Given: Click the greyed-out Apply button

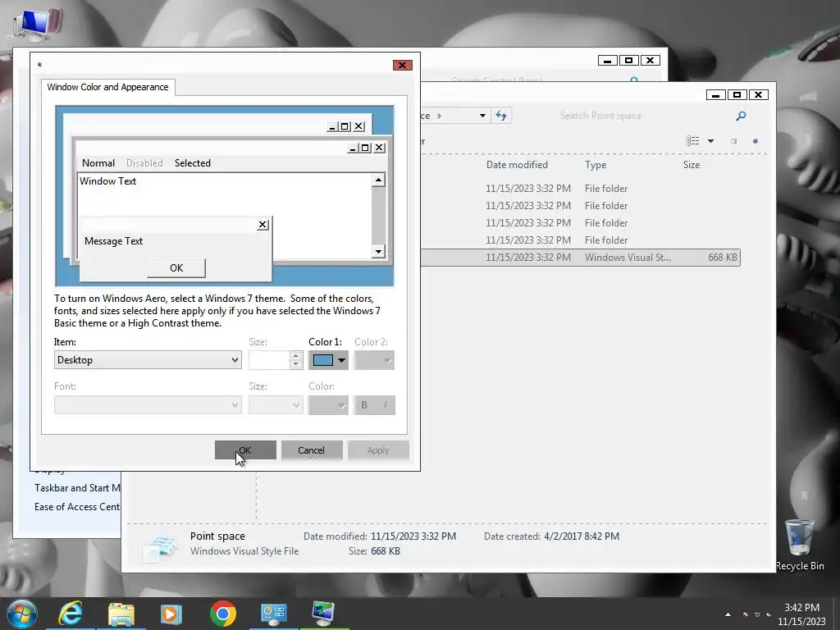Looking at the screenshot, I should pyautogui.click(x=378, y=450).
